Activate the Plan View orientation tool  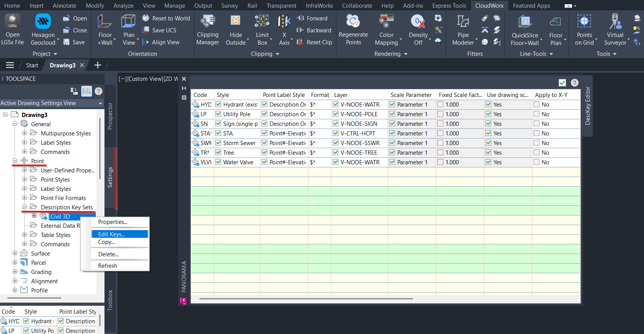point(129,30)
